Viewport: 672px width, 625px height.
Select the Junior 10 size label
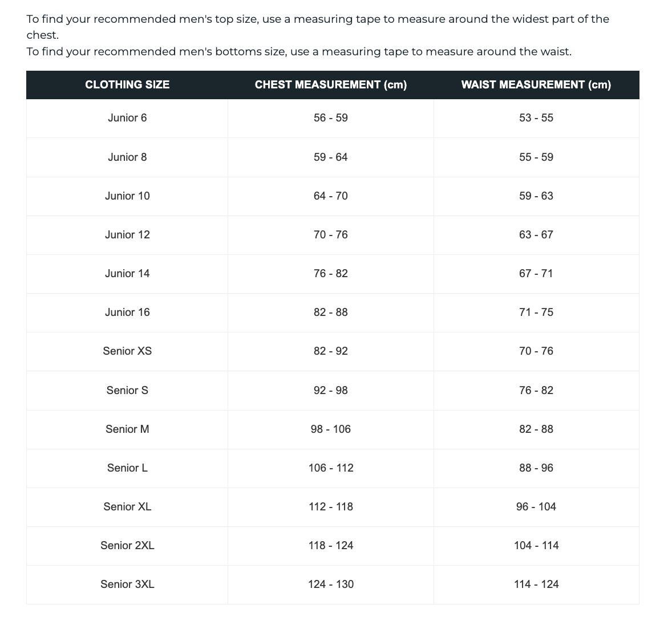[x=127, y=196]
